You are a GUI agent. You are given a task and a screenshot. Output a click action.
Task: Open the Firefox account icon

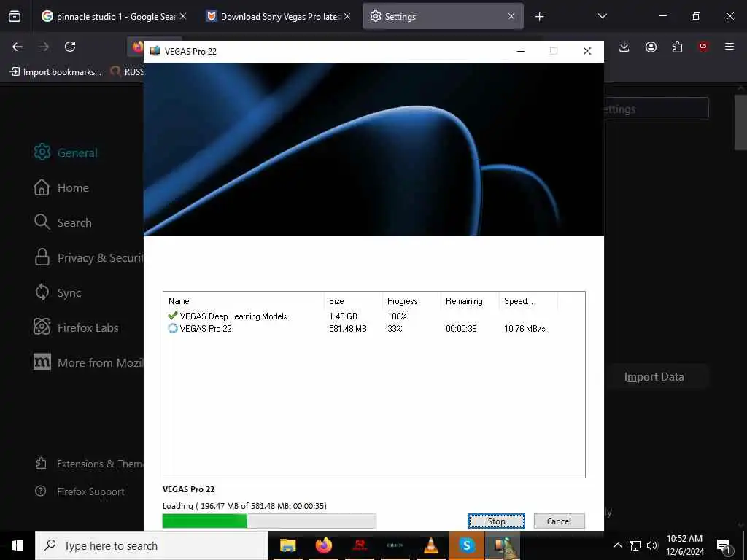coord(651,47)
